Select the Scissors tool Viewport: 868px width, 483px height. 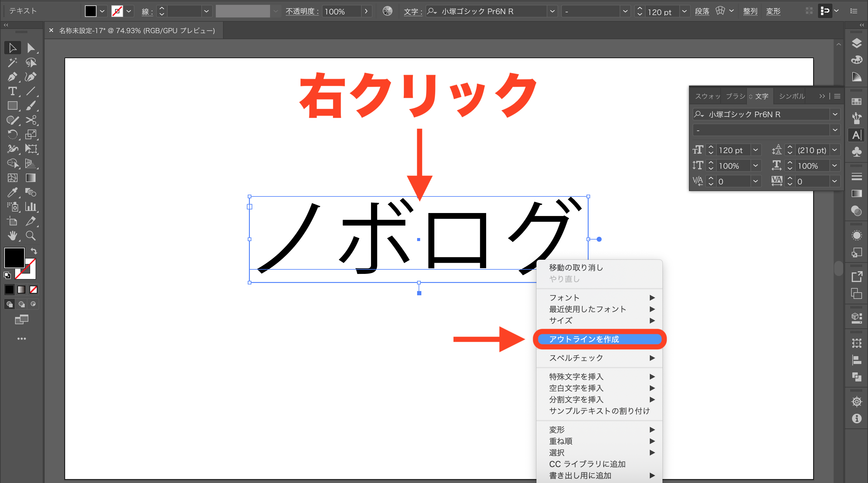pos(31,120)
